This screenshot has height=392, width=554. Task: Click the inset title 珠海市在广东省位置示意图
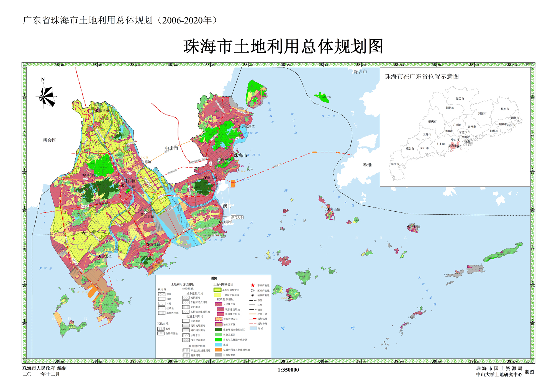(x=422, y=77)
